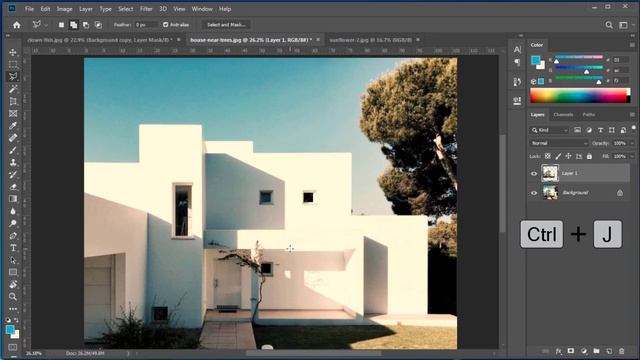Open the Paragraph panel icon
The image size is (640, 360).
click(x=517, y=62)
